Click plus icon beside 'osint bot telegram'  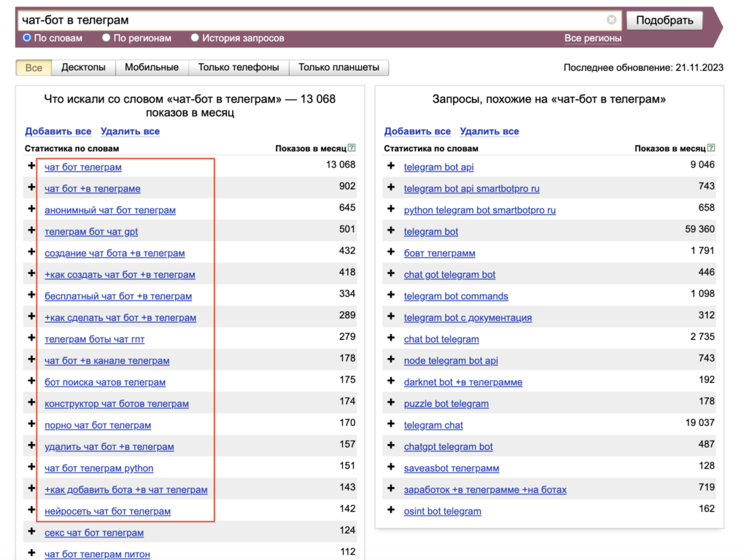pyautogui.click(x=391, y=510)
